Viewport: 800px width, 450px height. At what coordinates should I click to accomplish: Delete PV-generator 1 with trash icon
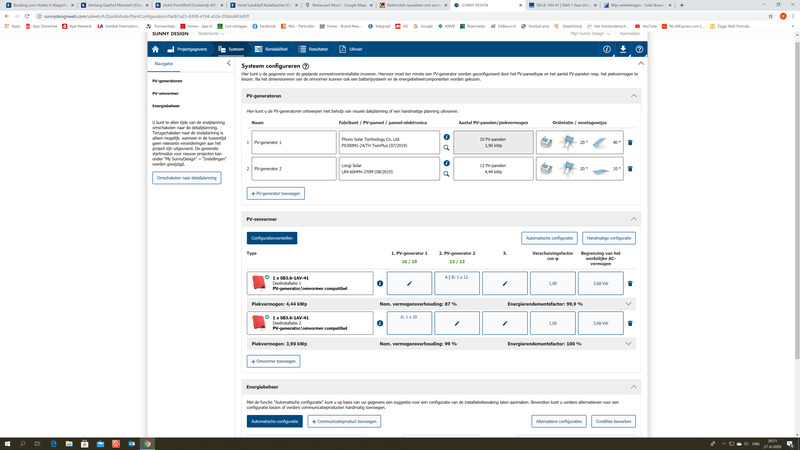(x=630, y=143)
